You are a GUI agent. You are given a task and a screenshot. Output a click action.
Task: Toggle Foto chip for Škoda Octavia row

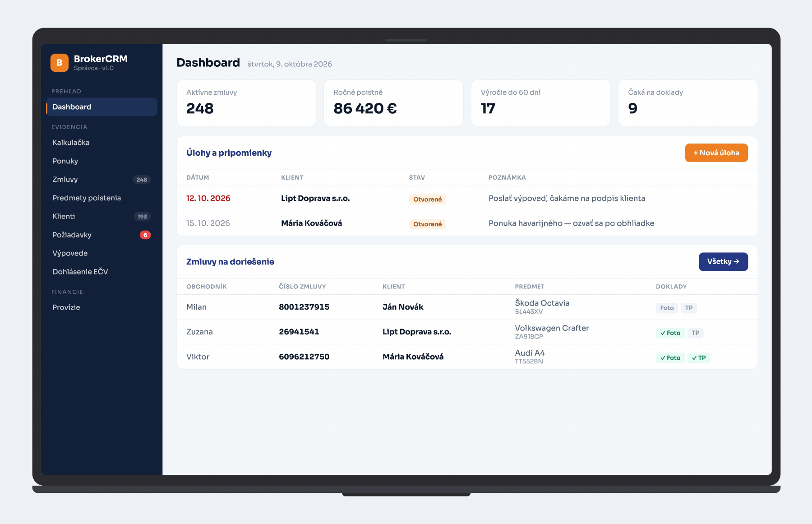tap(667, 308)
